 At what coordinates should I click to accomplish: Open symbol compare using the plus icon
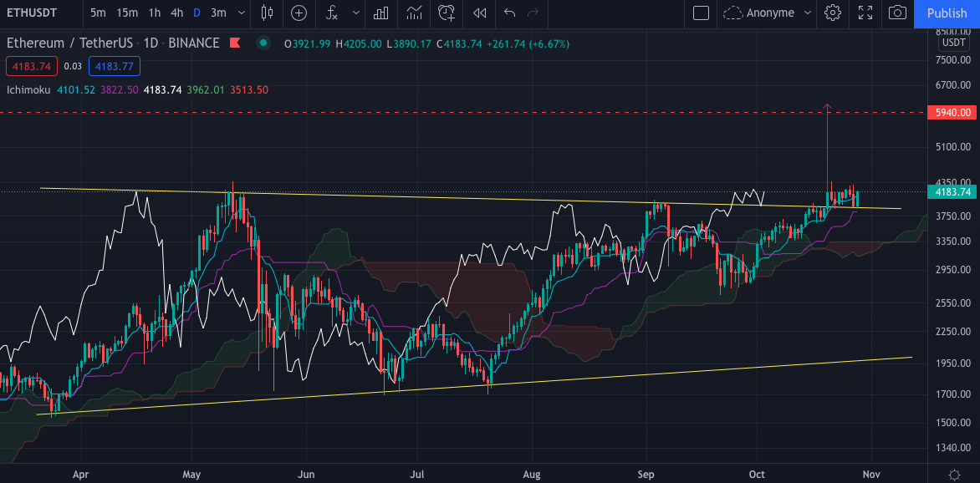[x=299, y=13]
